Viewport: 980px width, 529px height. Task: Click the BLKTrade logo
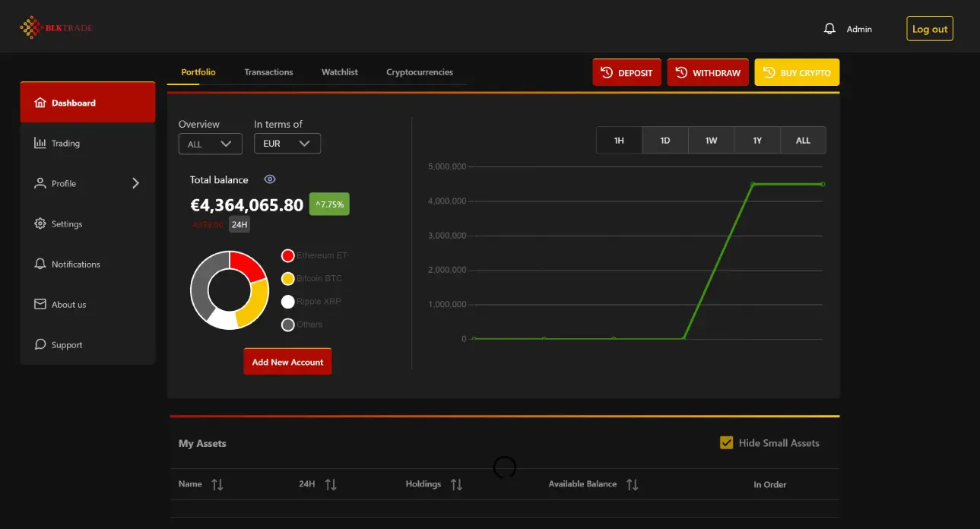tap(56, 28)
